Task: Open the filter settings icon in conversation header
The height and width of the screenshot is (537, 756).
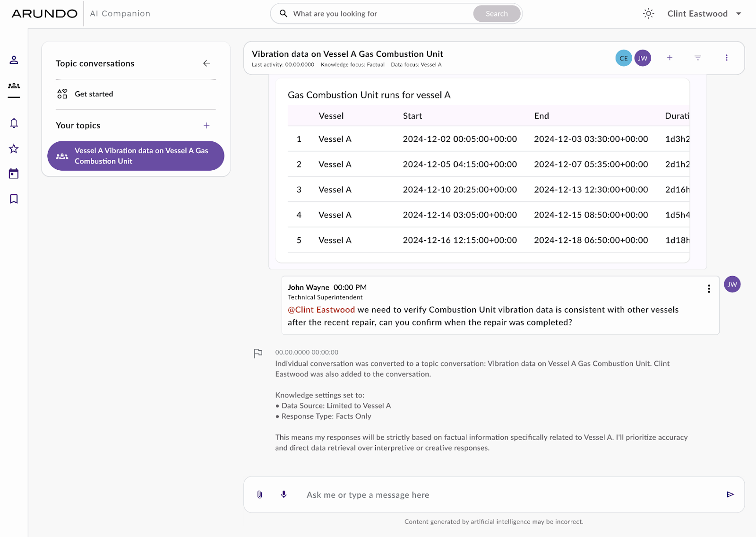Action: pyautogui.click(x=698, y=58)
